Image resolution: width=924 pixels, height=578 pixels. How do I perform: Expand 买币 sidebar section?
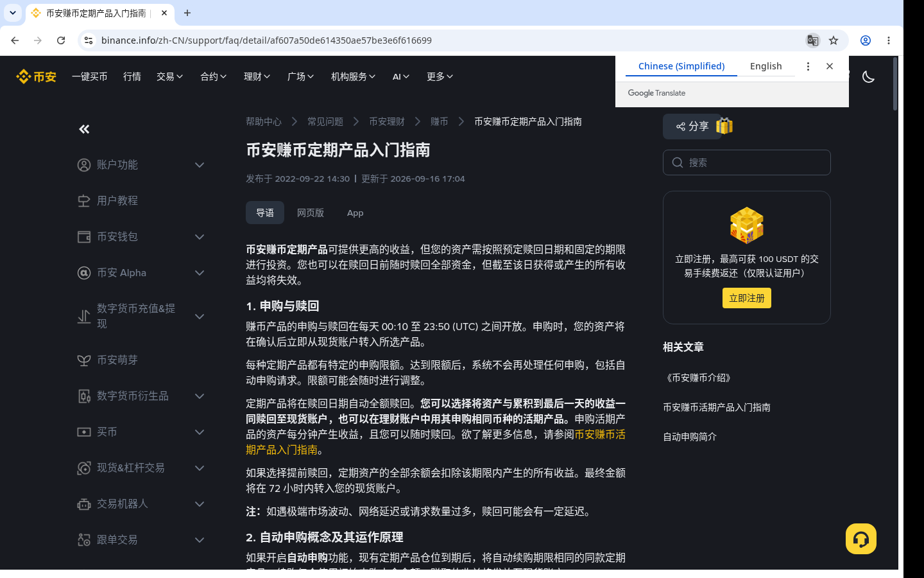(200, 432)
